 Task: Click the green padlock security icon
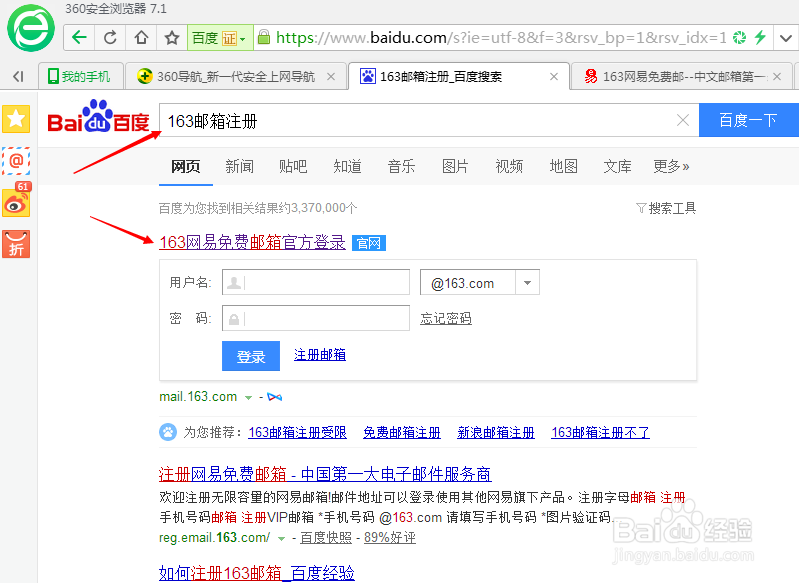263,37
